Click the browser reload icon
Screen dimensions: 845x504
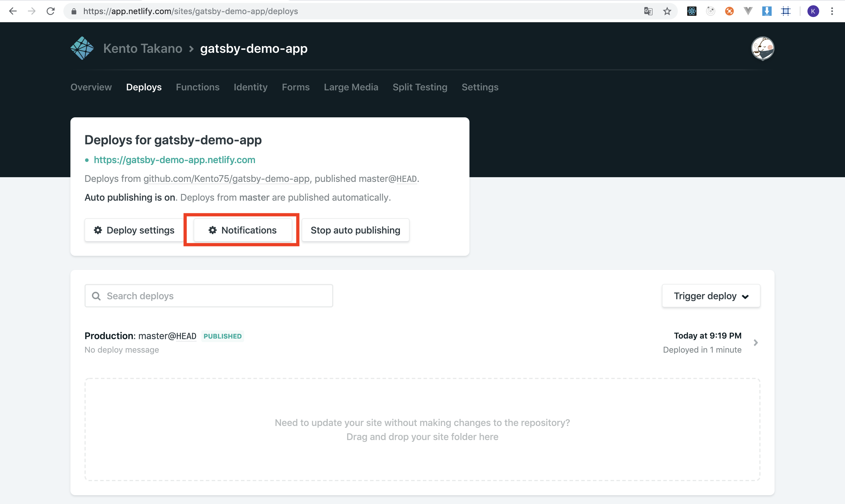pos(50,11)
